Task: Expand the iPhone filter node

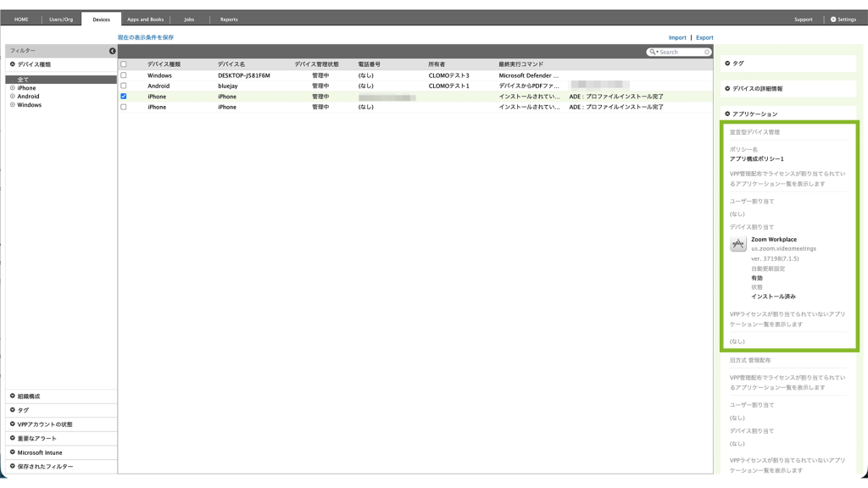Action: click(x=12, y=88)
